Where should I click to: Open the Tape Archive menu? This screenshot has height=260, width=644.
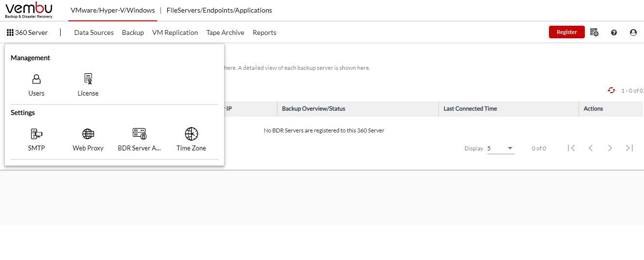click(225, 32)
